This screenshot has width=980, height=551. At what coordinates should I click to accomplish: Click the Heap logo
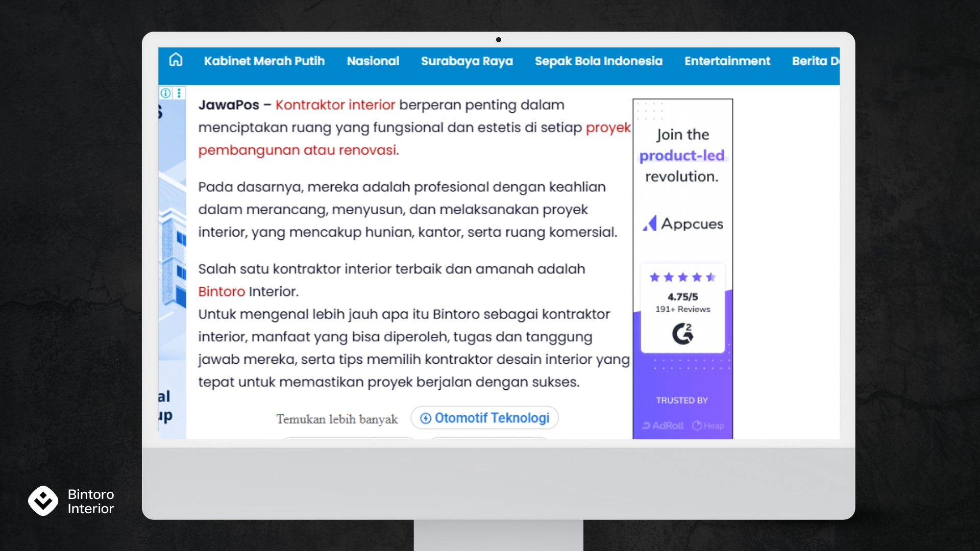pyautogui.click(x=708, y=425)
